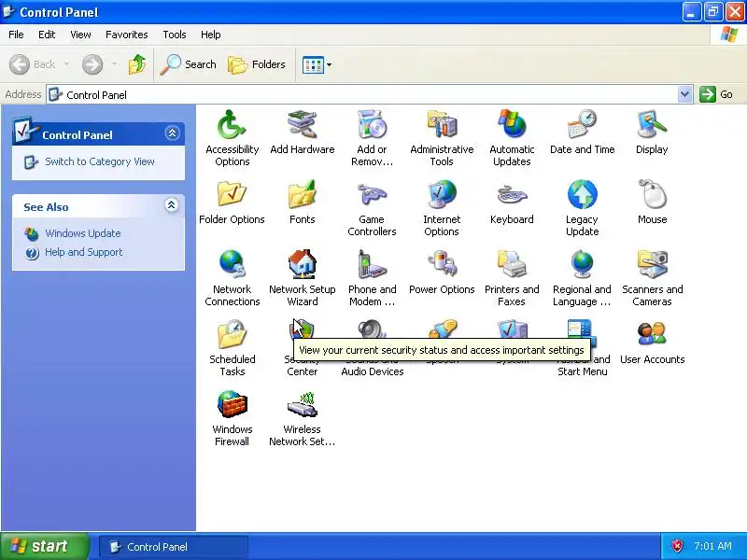Open Keyboard settings icon
Image resolution: width=747 pixels, height=560 pixels.
512,195
